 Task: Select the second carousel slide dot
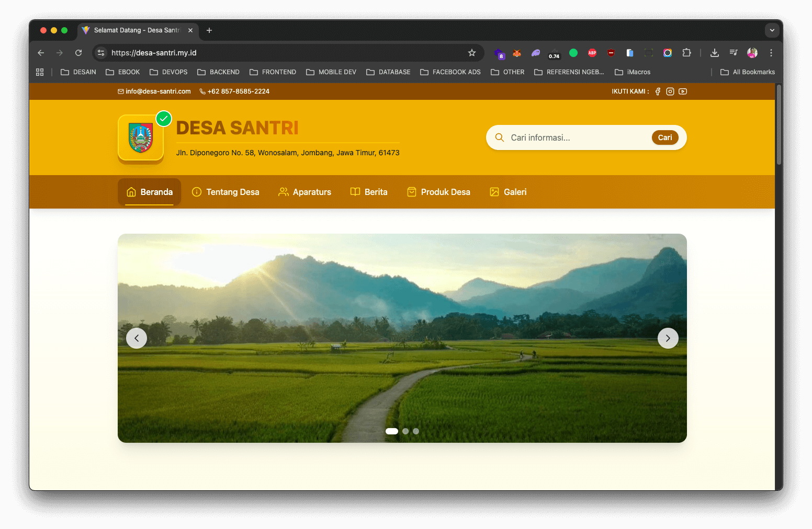[405, 431]
